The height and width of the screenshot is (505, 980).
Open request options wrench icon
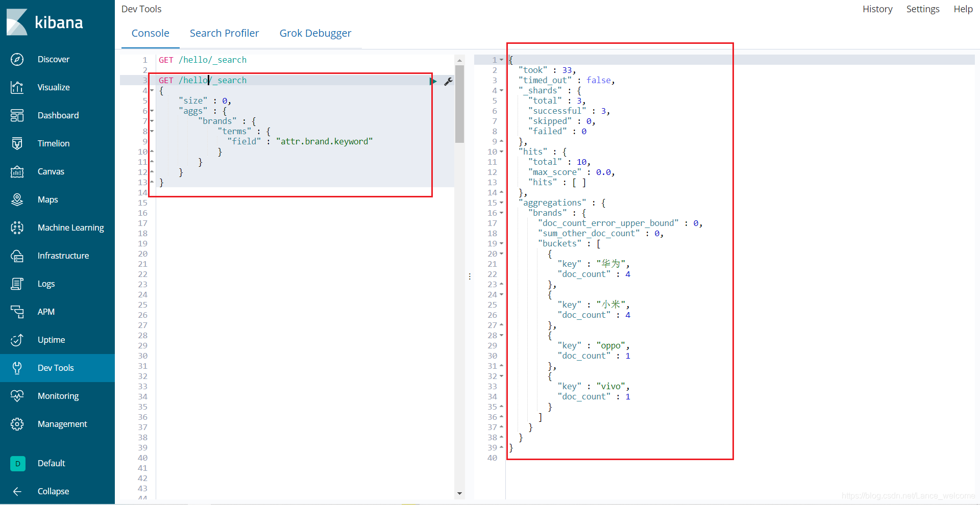tap(448, 81)
